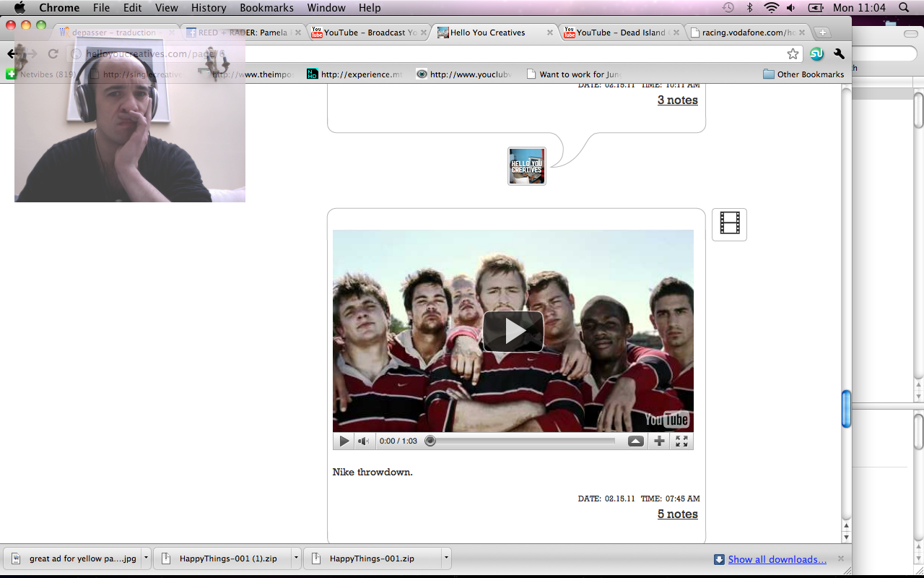
Task: Open Spotlight search in the menu bar
Action: 904,8
